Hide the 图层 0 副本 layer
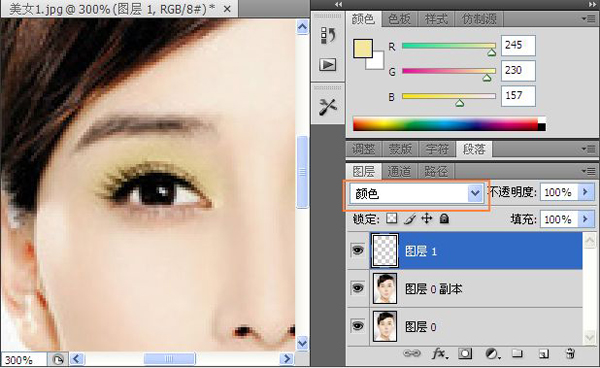The image size is (600, 368). tap(358, 288)
